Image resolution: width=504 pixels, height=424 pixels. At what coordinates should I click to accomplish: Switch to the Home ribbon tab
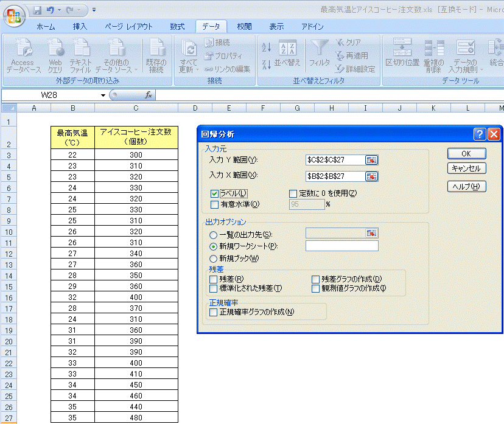tap(46, 27)
